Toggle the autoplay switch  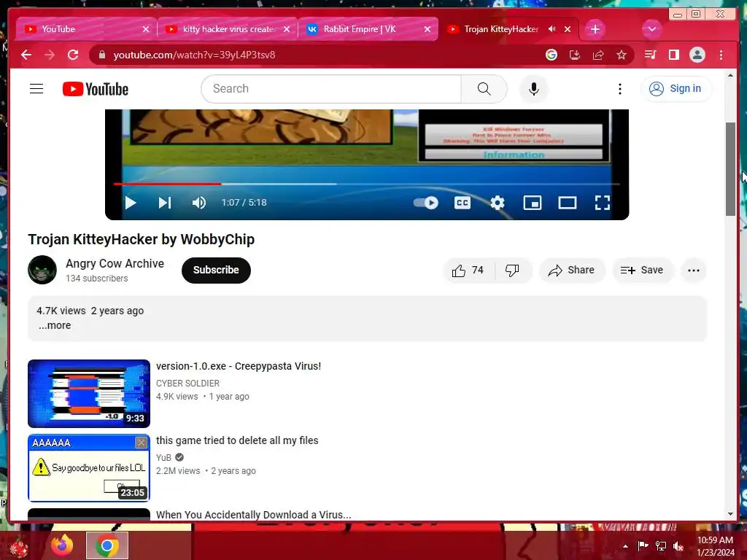pyautogui.click(x=425, y=203)
